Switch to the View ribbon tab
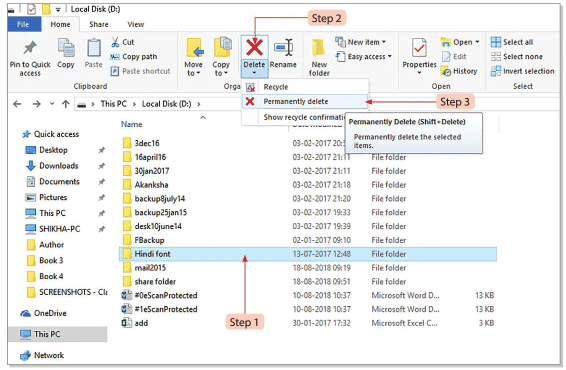This screenshot has height=370, width=566. (136, 24)
